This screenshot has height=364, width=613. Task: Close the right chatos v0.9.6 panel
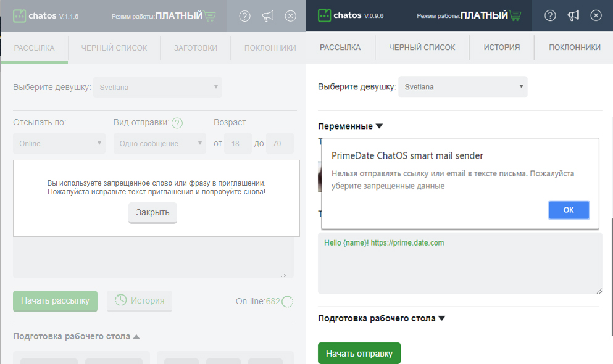[596, 15]
